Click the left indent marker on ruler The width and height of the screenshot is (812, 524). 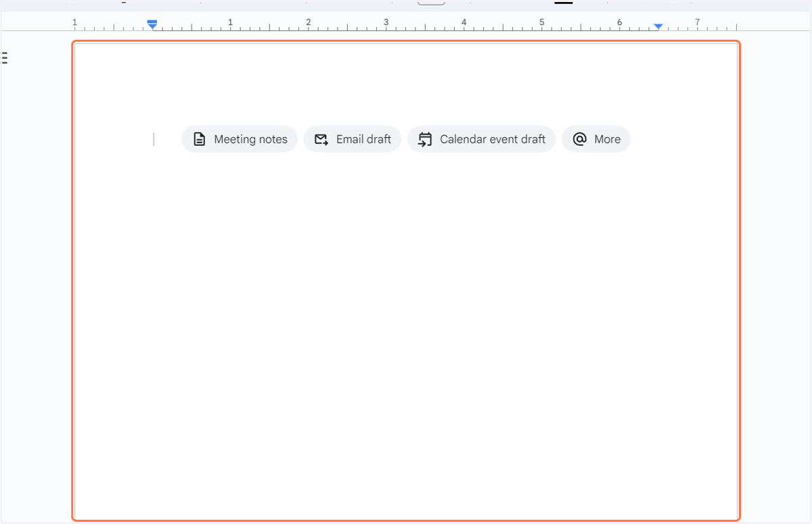point(152,27)
